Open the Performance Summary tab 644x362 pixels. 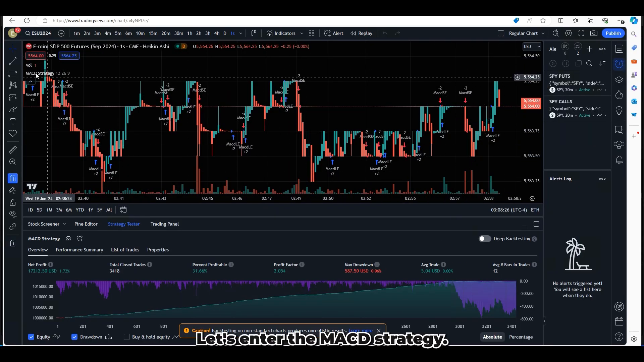click(x=79, y=250)
